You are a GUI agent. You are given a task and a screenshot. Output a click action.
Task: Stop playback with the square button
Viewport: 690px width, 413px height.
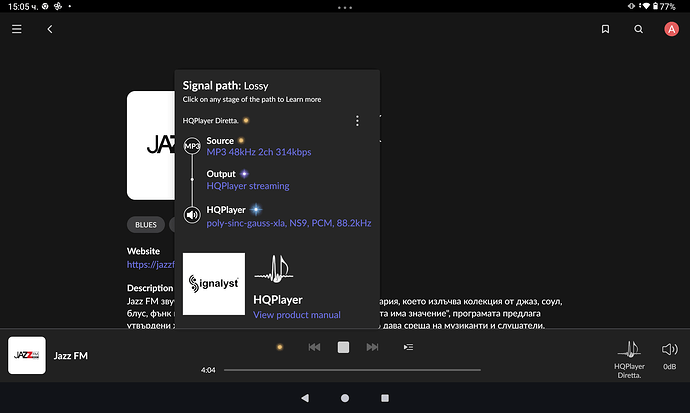[343, 347]
